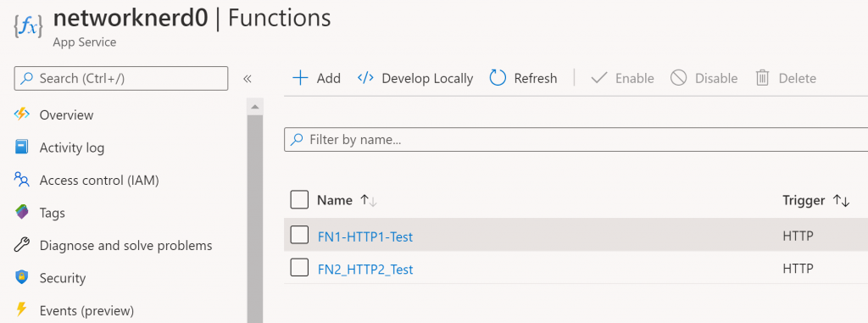Open the FN1-HTTP1-Test function link
The width and height of the screenshot is (868, 323).
click(x=365, y=237)
